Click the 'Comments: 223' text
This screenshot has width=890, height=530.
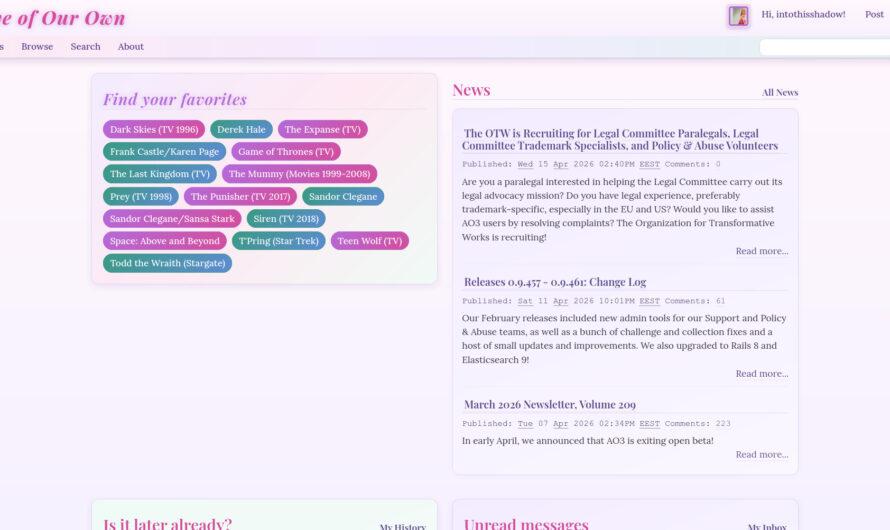pyautogui.click(x=698, y=423)
